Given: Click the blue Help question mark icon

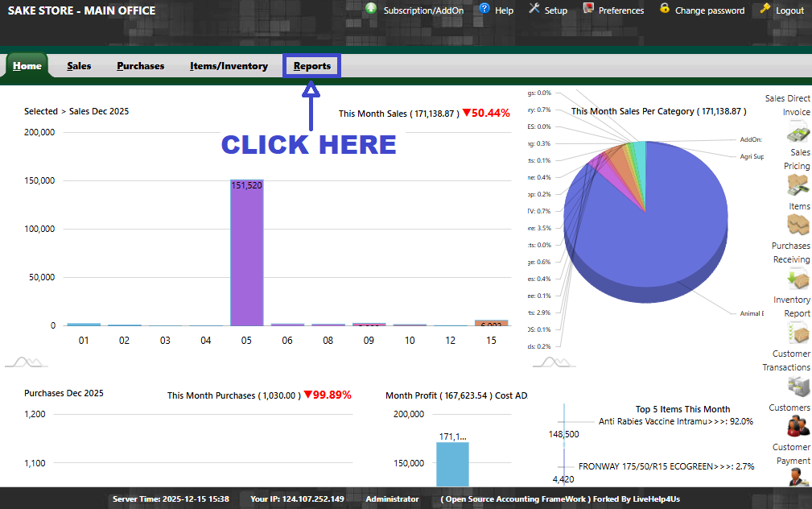Looking at the screenshot, I should point(484,9).
